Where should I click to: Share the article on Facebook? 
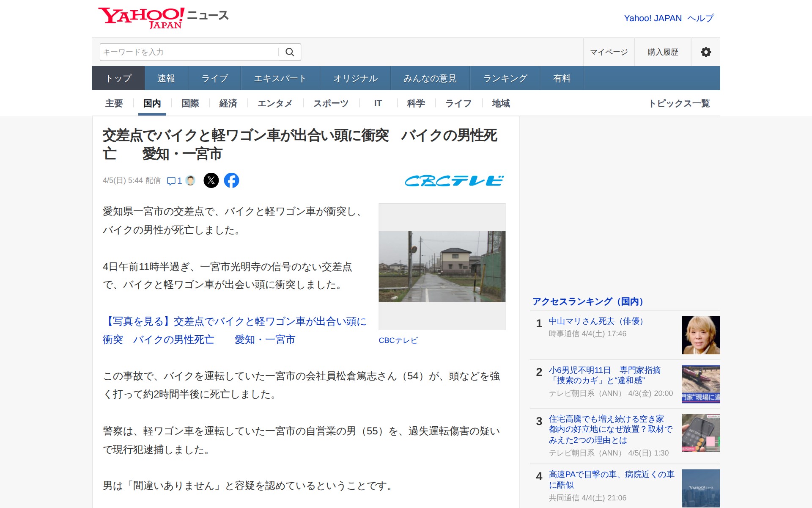pyautogui.click(x=231, y=180)
